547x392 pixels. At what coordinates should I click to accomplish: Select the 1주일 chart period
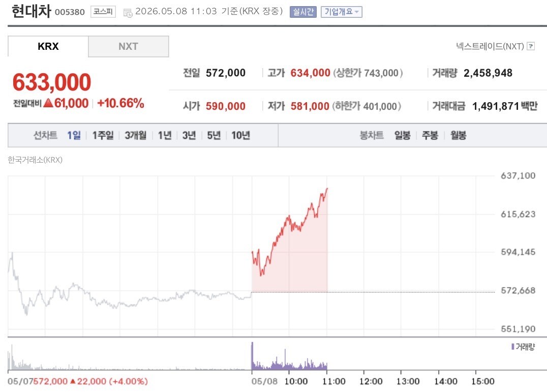[x=103, y=135]
